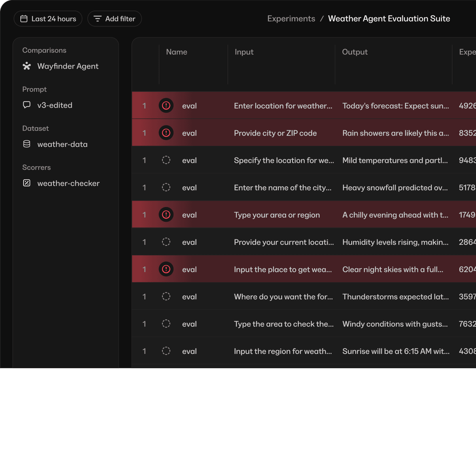Click dashed circle on Where do you want row
The width and height of the screenshot is (476, 476).
click(166, 296)
